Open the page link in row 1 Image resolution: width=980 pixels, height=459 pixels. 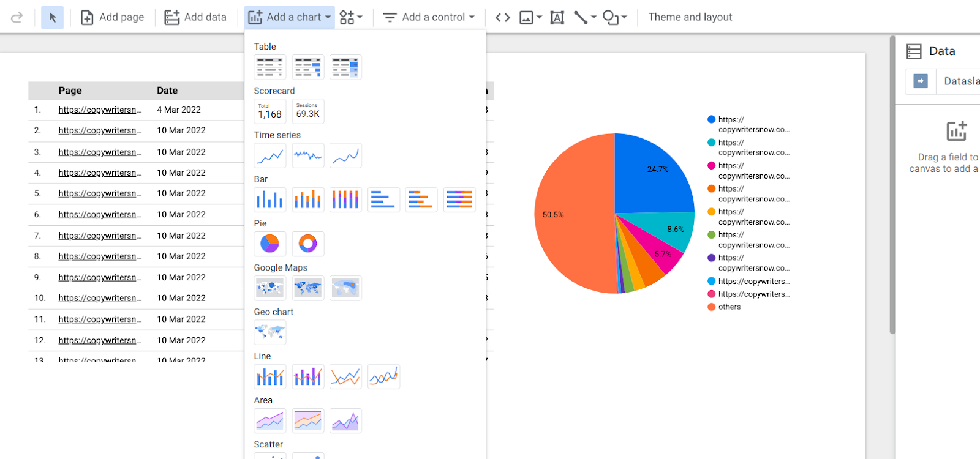pos(100,110)
